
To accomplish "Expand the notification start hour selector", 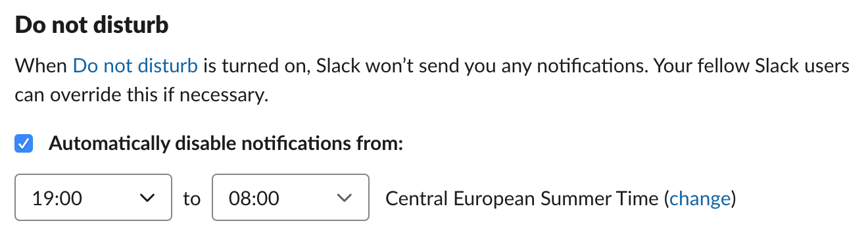I will [x=93, y=197].
